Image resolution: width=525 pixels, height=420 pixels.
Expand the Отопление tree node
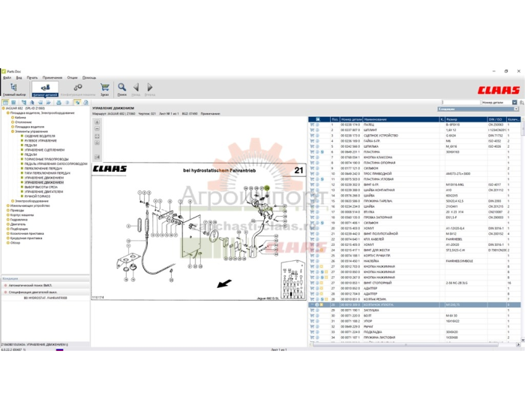(x=13, y=122)
